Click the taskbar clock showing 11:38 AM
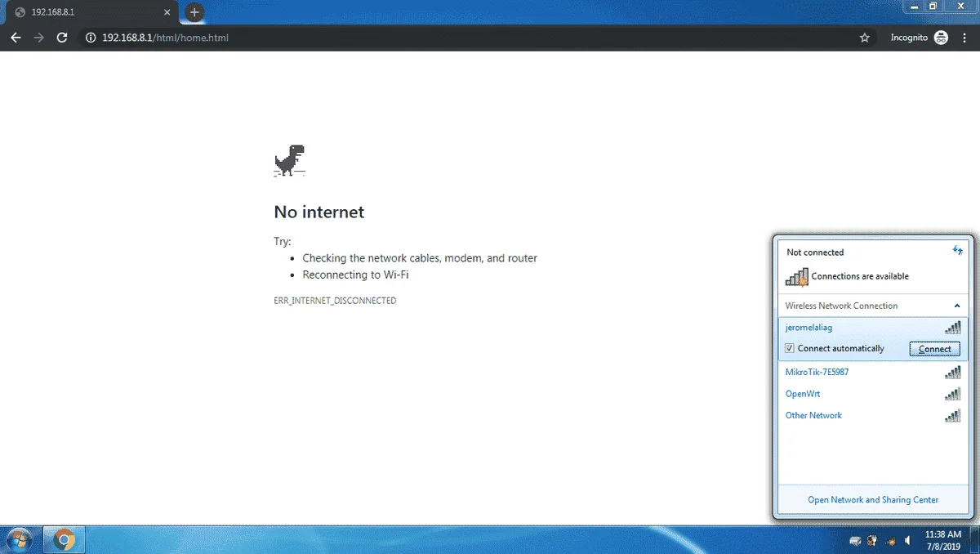Screen dimensions: 980x554 (x=943, y=540)
